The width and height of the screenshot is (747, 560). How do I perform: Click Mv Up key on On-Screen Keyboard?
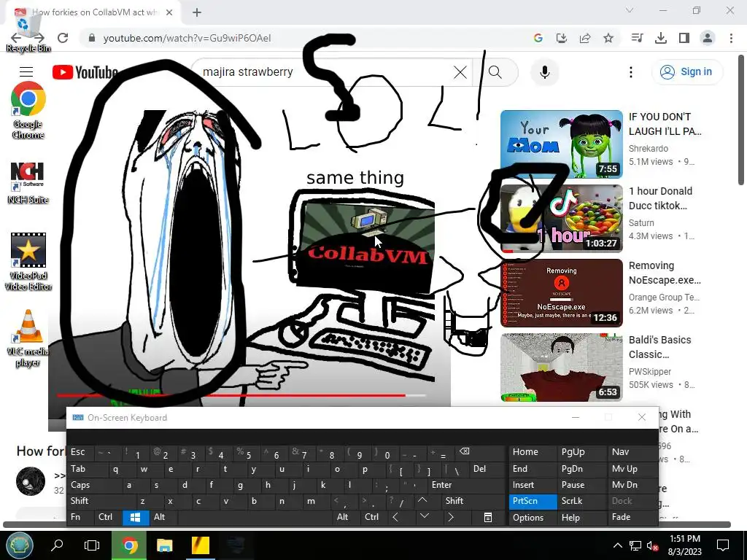tap(632, 469)
